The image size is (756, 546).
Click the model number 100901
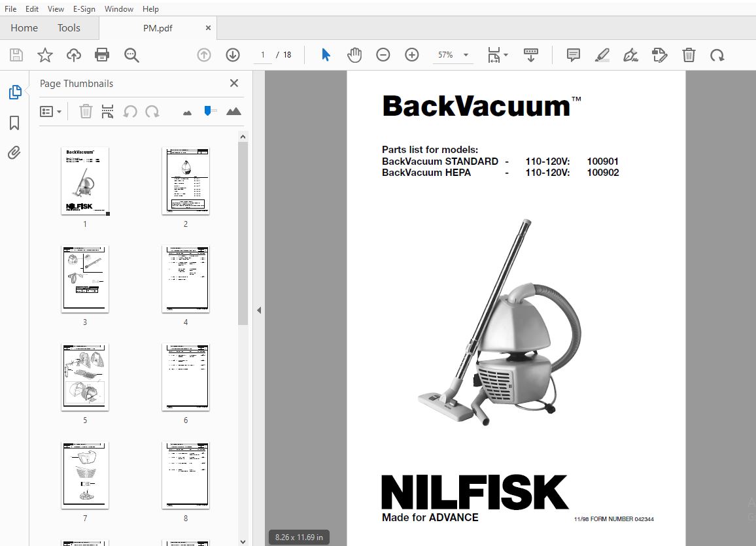(603, 162)
